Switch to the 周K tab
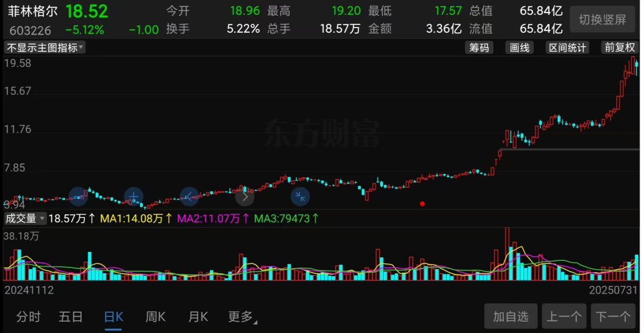644x333 pixels. (x=155, y=316)
